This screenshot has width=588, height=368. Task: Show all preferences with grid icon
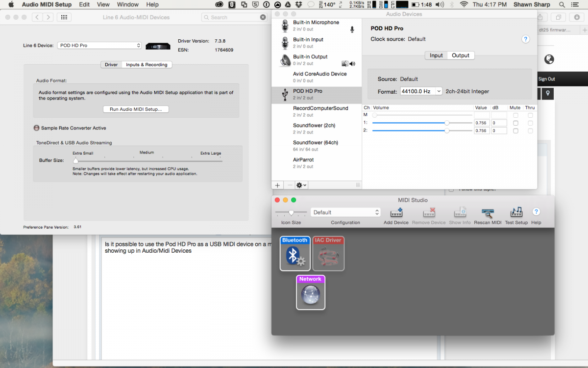tap(62, 17)
